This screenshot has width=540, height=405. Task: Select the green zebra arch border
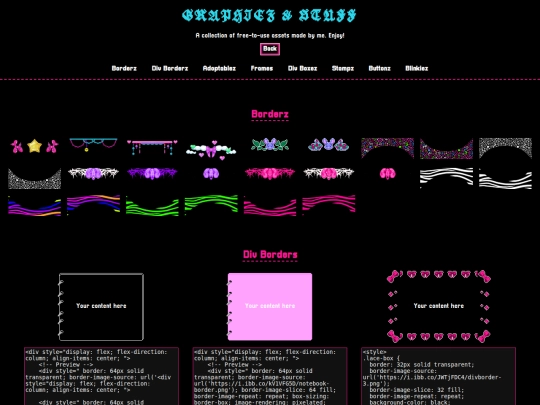[211, 205]
